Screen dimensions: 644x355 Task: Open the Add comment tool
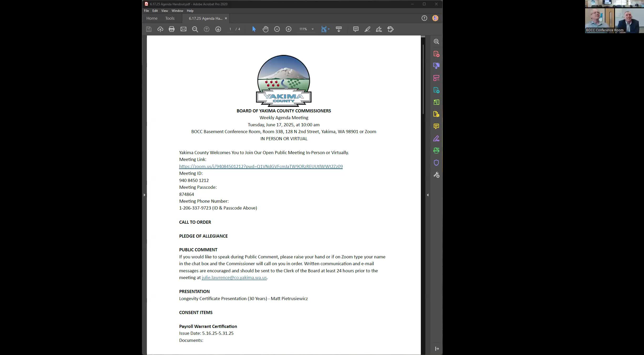pos(356,29)
